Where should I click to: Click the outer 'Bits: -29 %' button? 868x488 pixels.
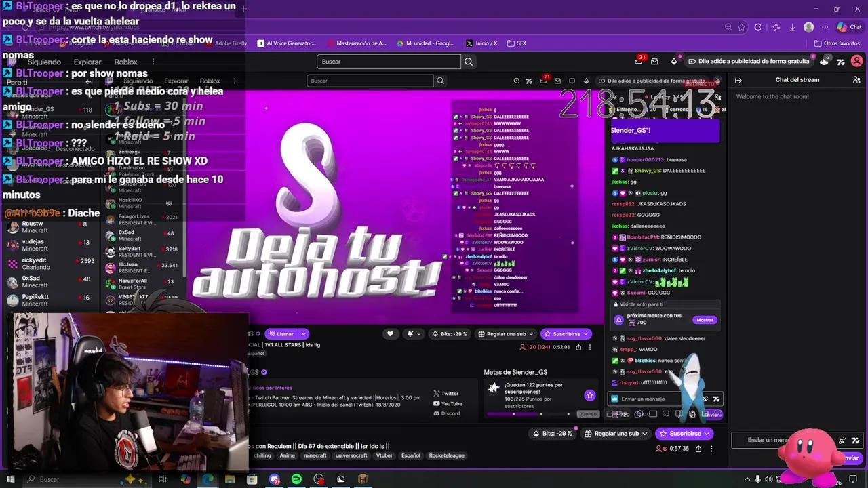pos(553,433)
